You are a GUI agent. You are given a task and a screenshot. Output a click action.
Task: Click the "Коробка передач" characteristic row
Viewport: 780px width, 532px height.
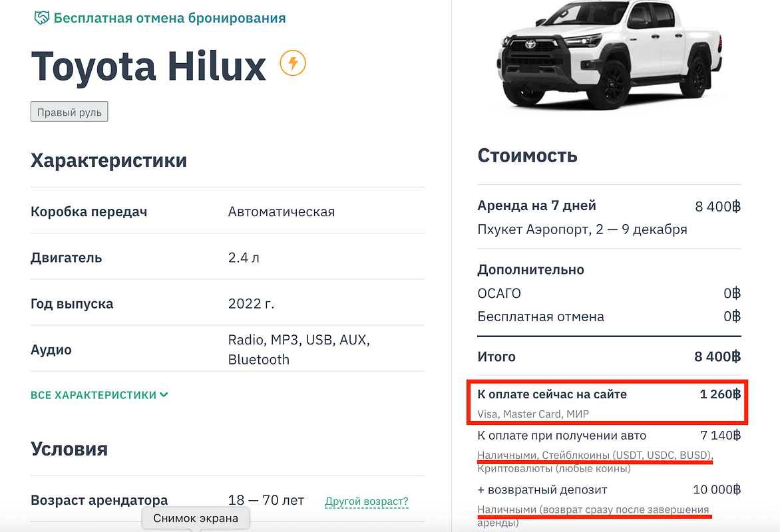[x=89, y=212]
